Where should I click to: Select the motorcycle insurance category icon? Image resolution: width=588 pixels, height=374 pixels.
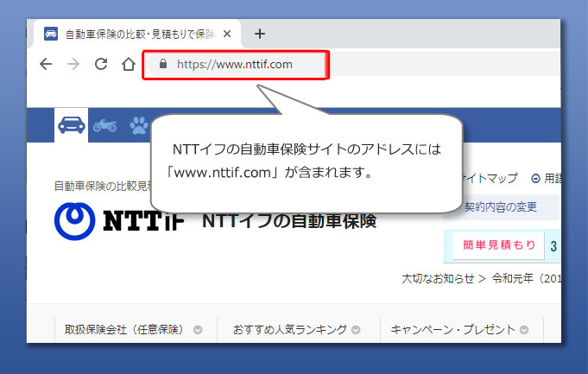point(104,125)
